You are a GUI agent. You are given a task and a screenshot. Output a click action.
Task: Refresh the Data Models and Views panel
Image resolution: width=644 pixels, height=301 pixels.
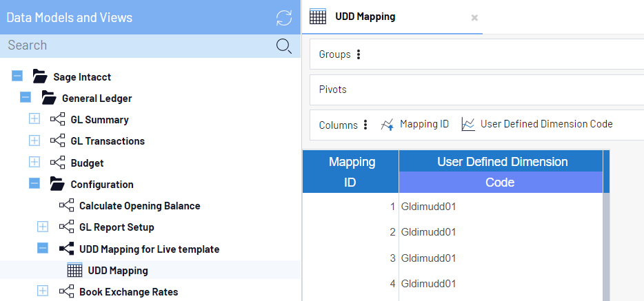pyautogui.click(x=284, y=18)
